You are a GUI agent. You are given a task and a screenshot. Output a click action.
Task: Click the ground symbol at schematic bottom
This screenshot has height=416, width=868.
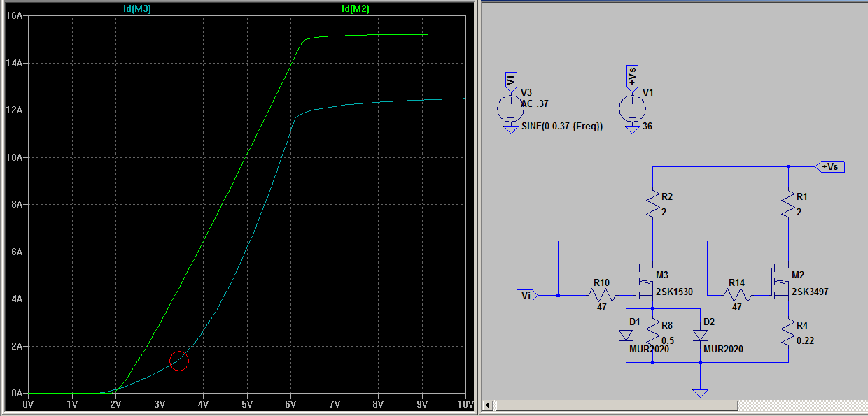tap(701, 393)
